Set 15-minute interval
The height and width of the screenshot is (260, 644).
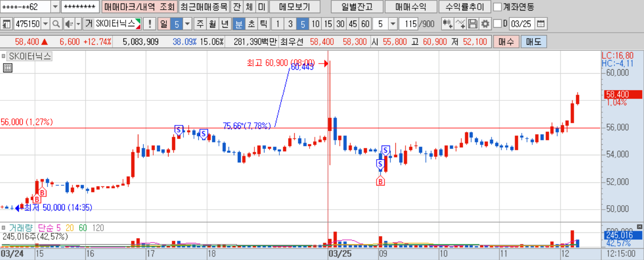click(328, 24)
